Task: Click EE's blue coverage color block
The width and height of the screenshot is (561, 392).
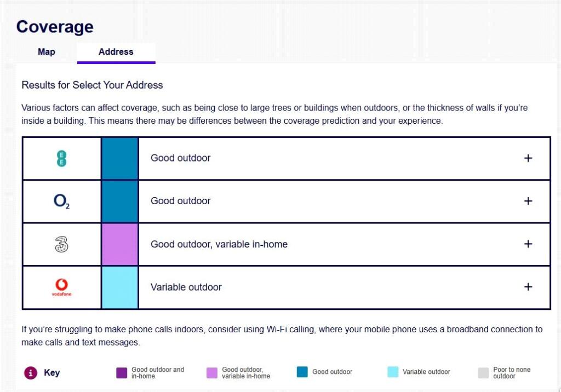Action: [120, 158]
